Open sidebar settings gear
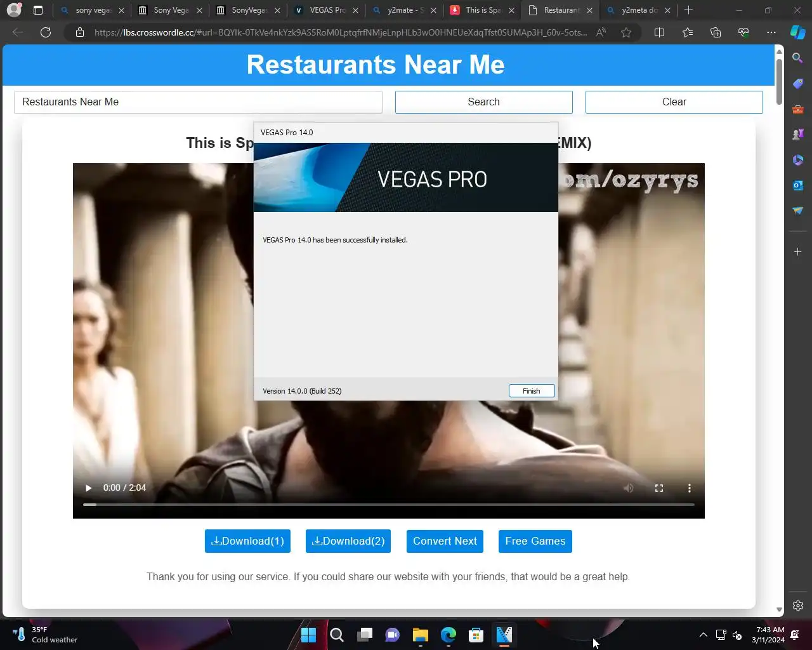 tap(798, 606)
